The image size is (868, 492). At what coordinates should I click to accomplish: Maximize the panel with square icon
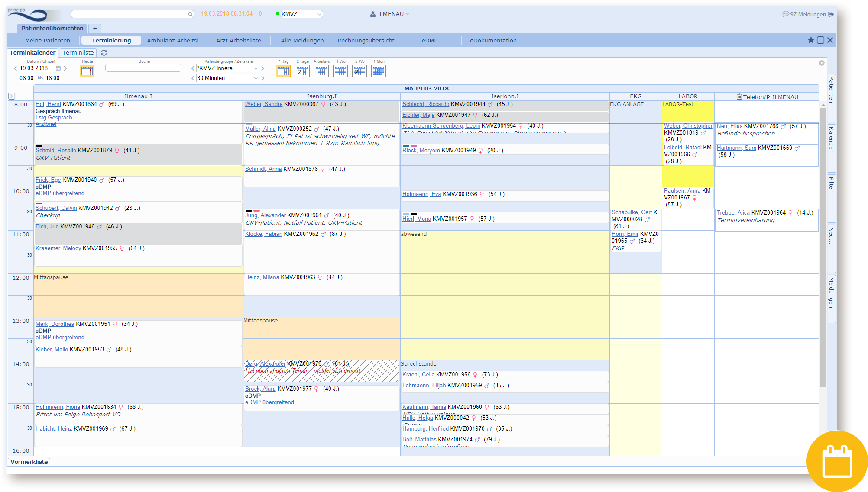click(820, 40)
